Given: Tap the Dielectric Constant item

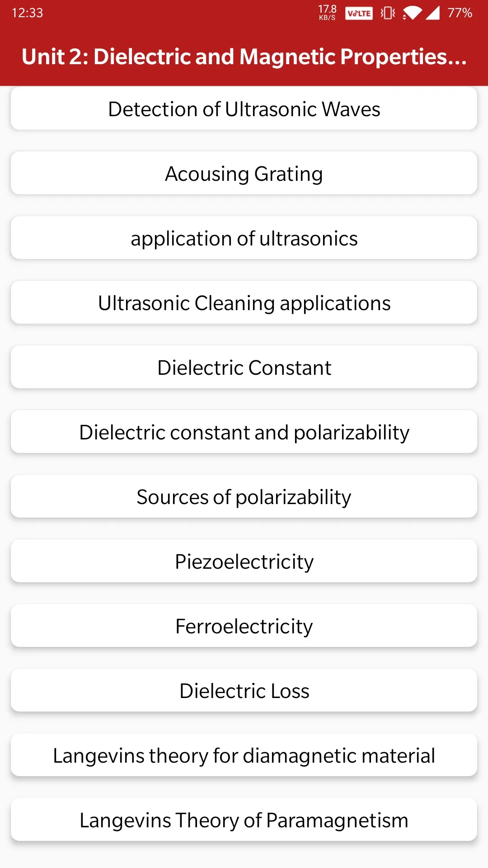Looking at the screenshot, I should (x=244, y=368).
